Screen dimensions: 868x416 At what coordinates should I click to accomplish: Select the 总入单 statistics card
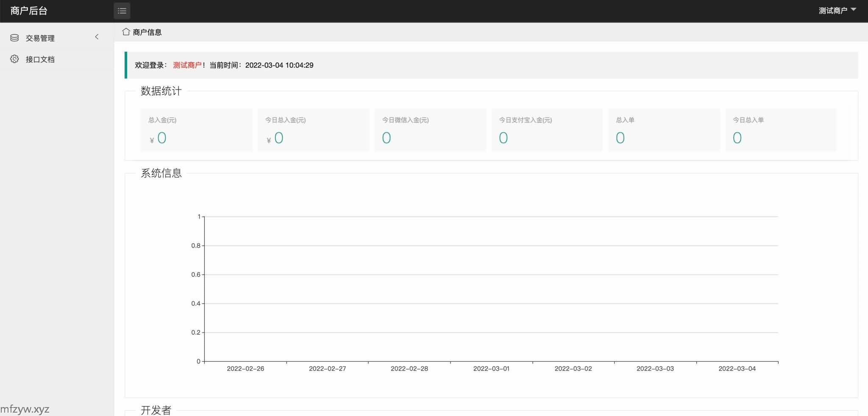(664, 130)
